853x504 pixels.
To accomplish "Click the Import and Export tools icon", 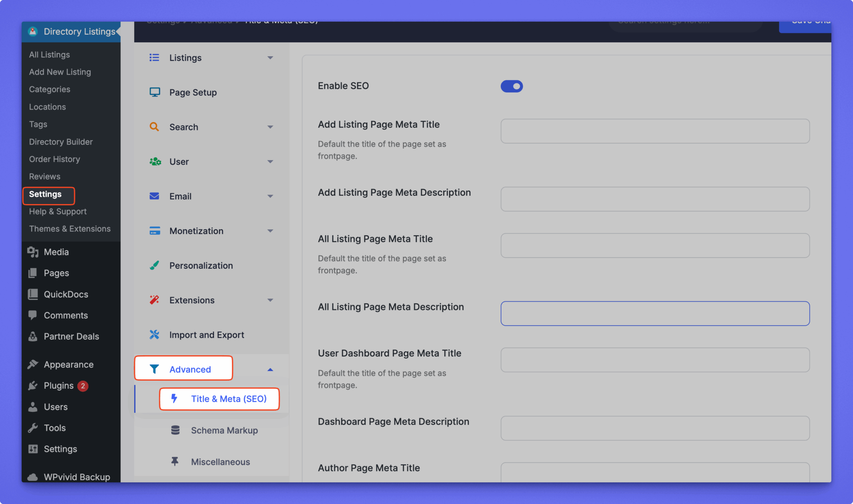I will click(x=154, y=334).
